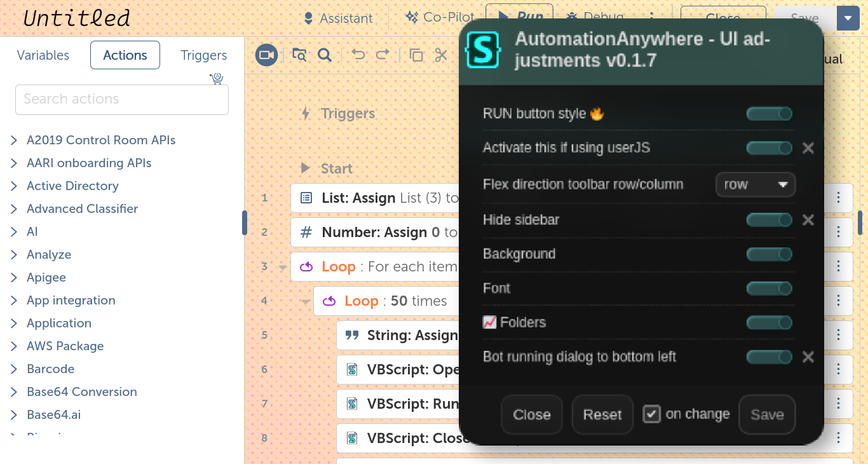Screen dimensions: 868x464
Task: Open the Save button dropdown arrow
Action: point(848,18)
